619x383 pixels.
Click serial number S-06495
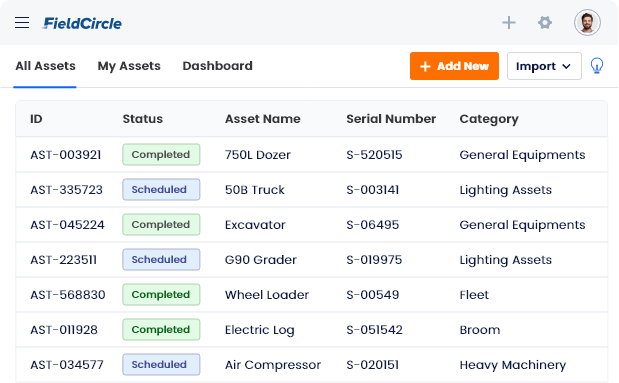point(373,225)
